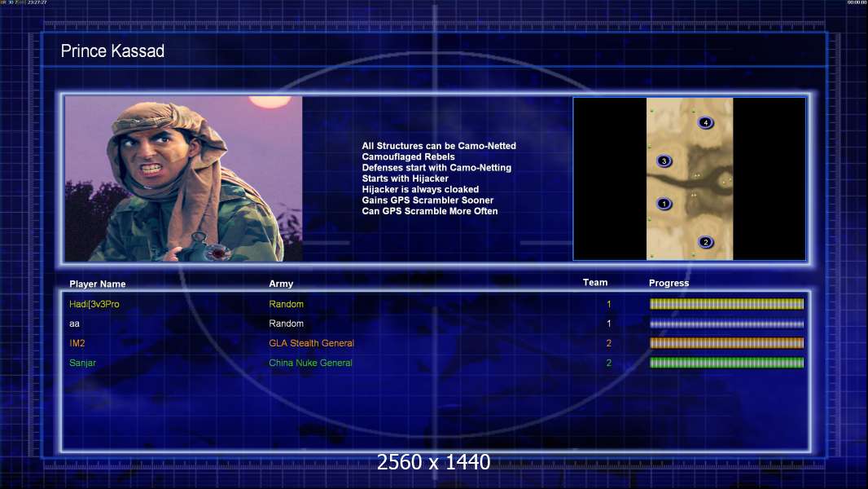Click team number for IM2 row
The width and height of the screenshot is (868, 489).
(609, 343)
